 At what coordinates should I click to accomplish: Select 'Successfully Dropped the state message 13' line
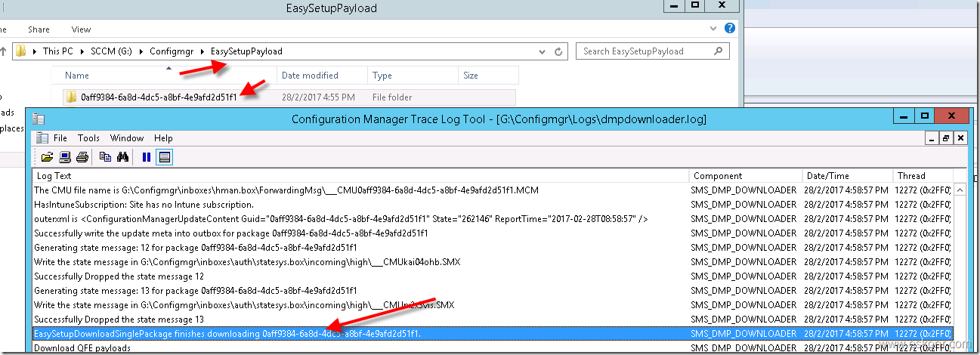click(x=493, y=319)
